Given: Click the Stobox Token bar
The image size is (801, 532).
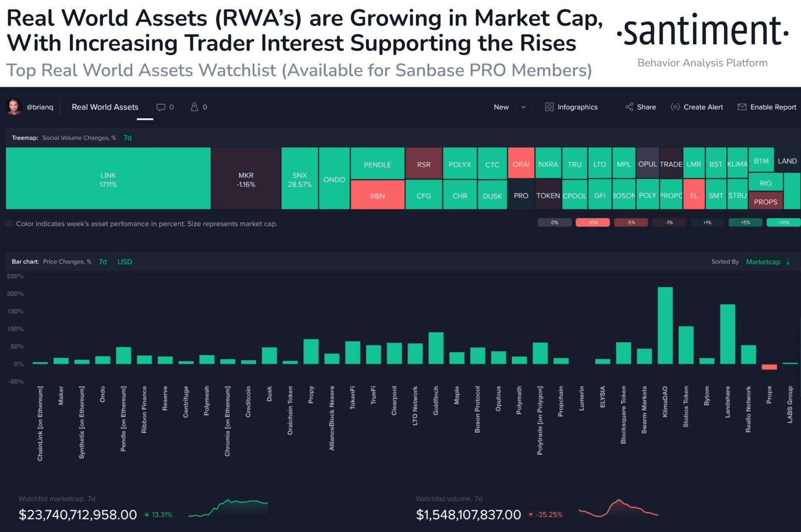Looking at the screenshot, I should [686, 345].
